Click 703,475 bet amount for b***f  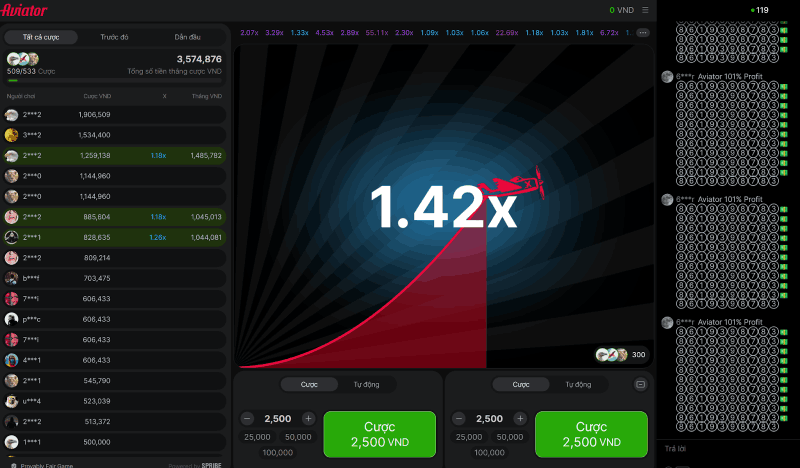coord(97,278)
